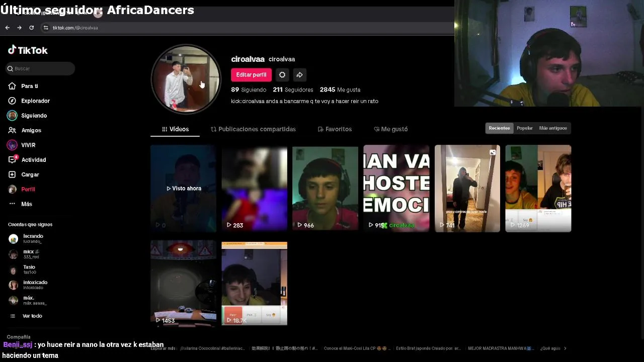
Task: Switch to the Me gustó tab
Action: point(391,129)
